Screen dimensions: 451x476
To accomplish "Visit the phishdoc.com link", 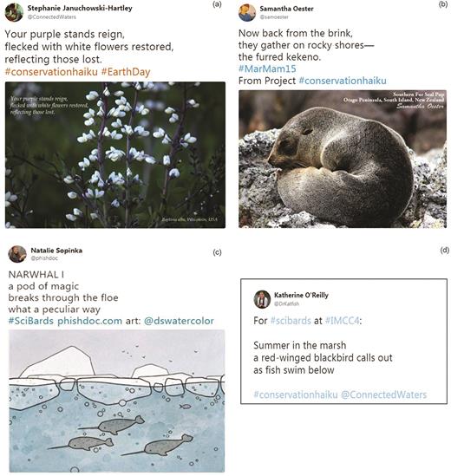I will pos(90,321).
